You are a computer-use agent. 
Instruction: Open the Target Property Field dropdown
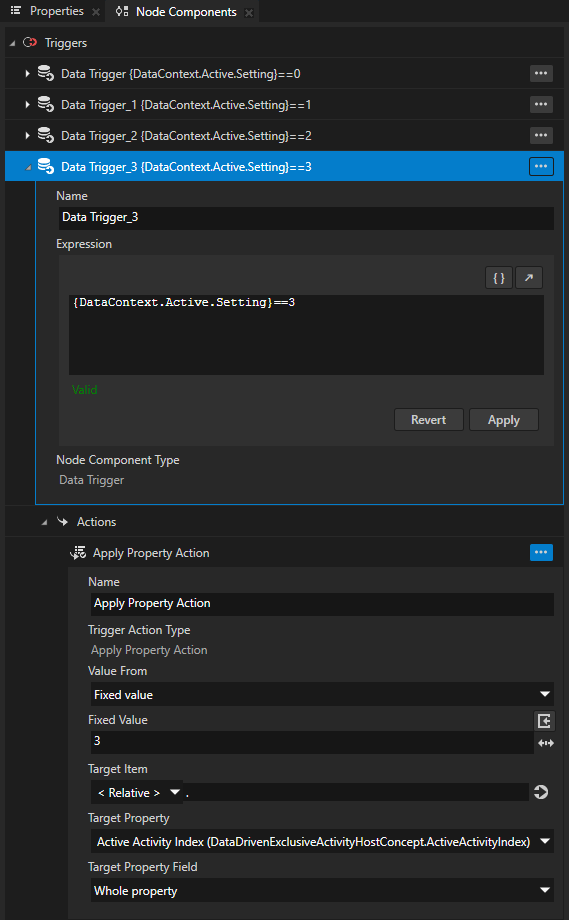click(322, 891)
